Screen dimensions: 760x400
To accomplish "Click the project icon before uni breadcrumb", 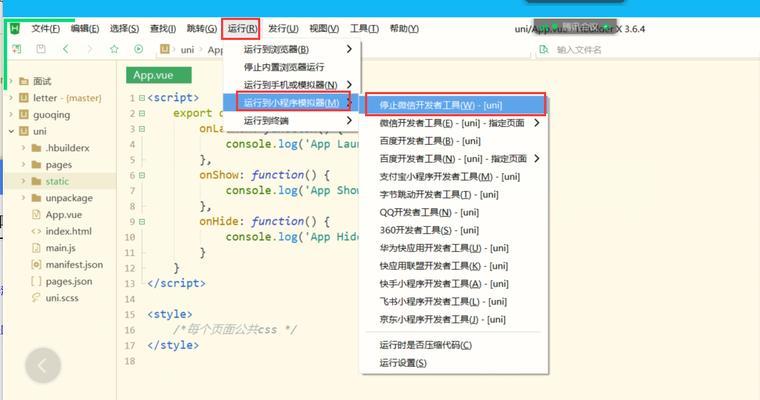I will tap(165, 49).
